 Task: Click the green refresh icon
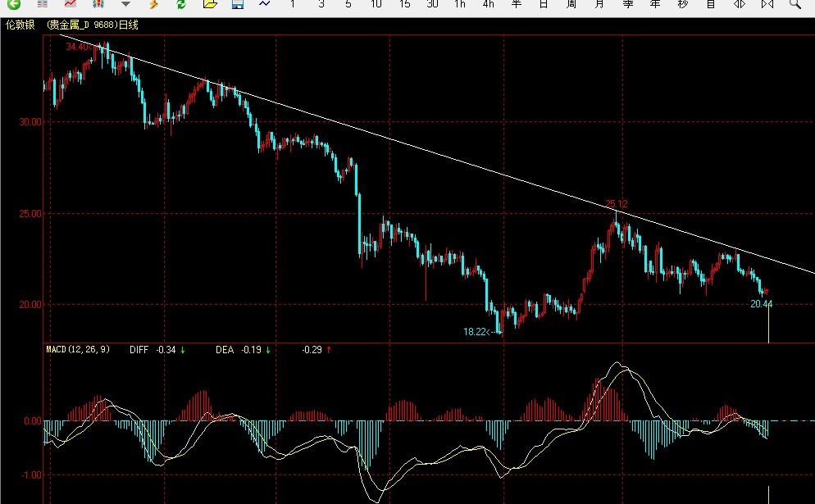click(181, 4)
